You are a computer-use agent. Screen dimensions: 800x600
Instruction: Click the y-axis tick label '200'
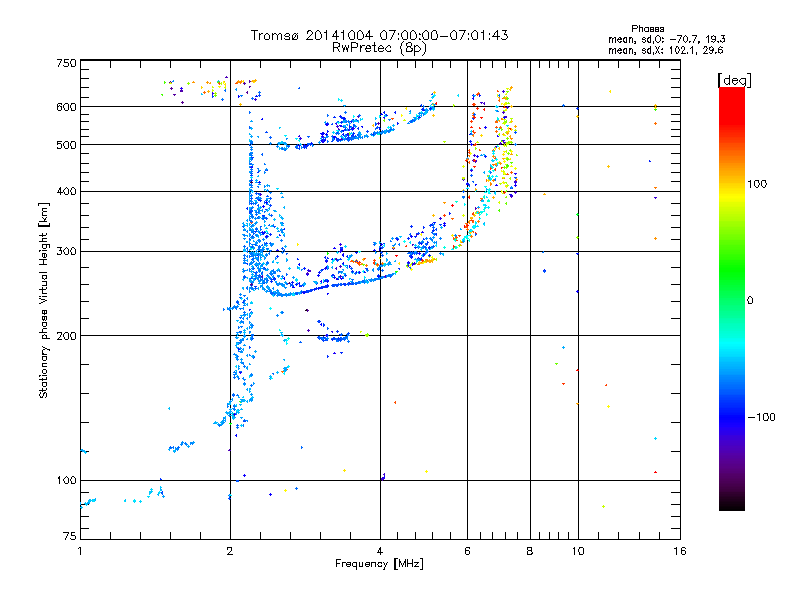coord(66,336)
